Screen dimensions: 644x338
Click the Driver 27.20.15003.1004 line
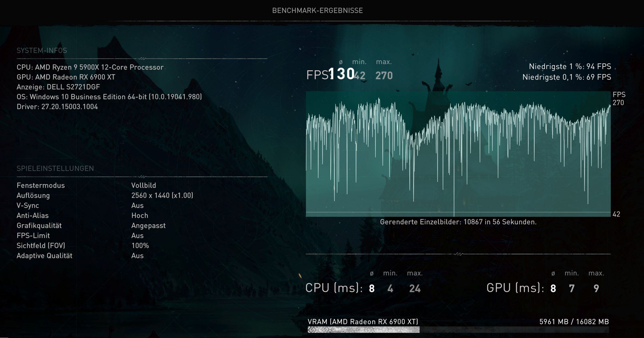pyautogui.click(x=57, y=107)
